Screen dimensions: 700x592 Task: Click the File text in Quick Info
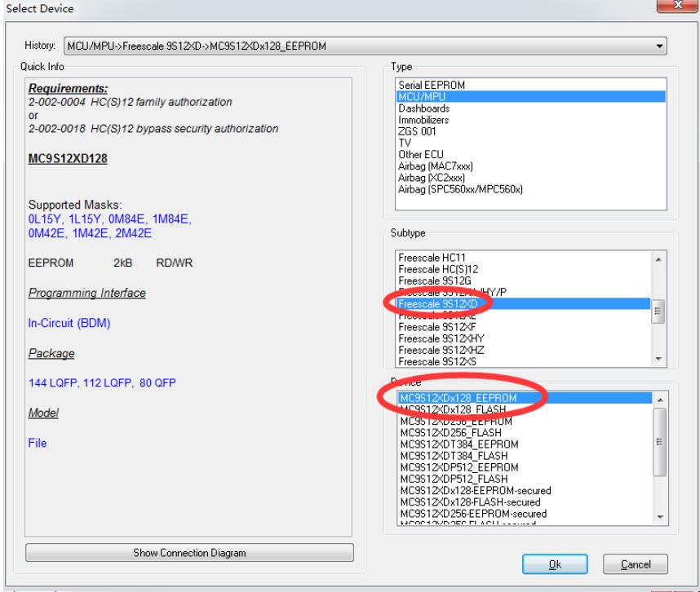pos(38,443)
